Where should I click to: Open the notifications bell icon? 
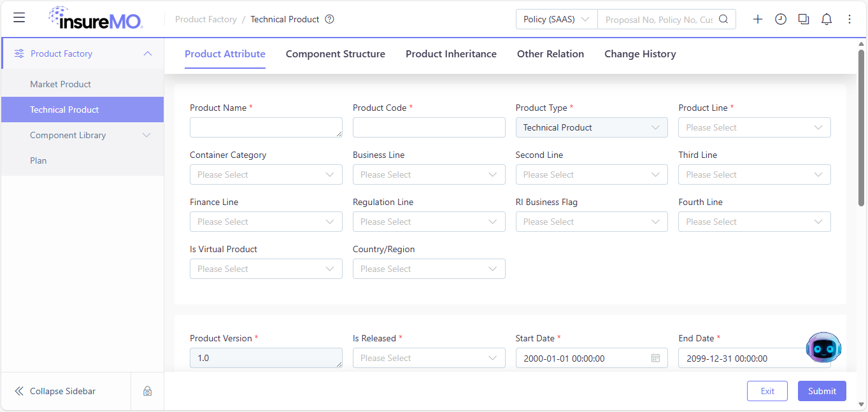point(827,19)
